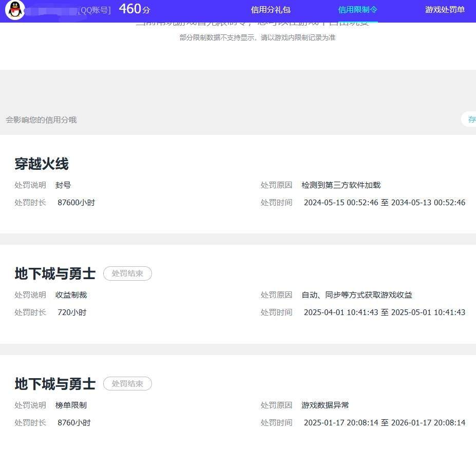Viewport: 476px width, 450px height.
Task: Click the QQ penguin avatar icon
Action: coord(15,10)
